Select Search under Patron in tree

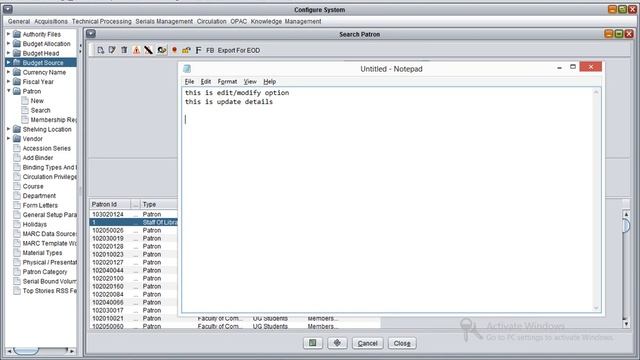pos(40,110)
